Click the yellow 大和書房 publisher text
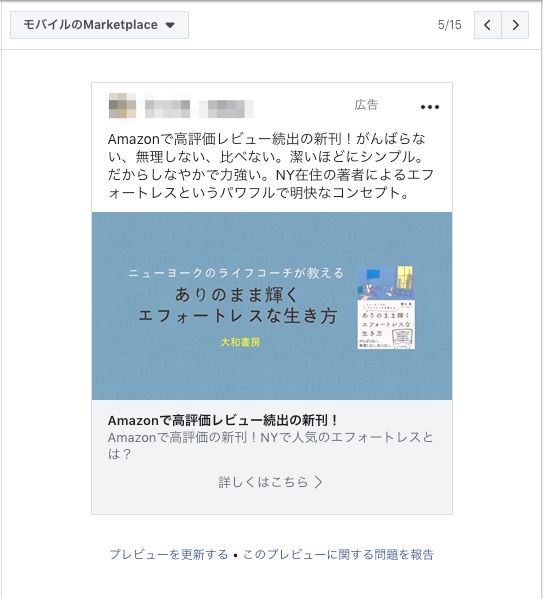 pos(240,342)
